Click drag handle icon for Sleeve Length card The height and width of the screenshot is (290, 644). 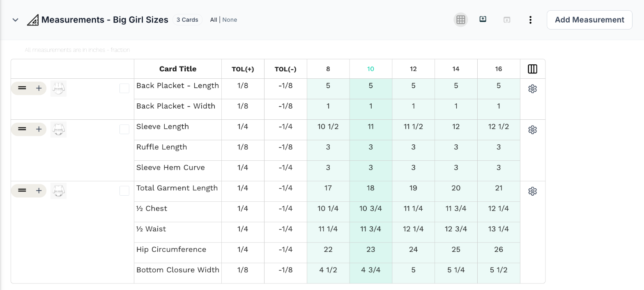[x=22, y=129]
